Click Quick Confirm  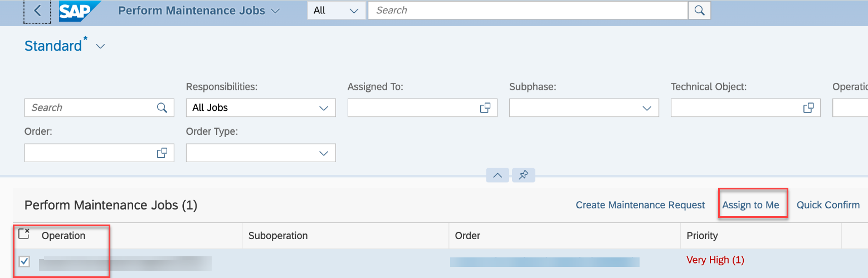[x=828, y=205]
